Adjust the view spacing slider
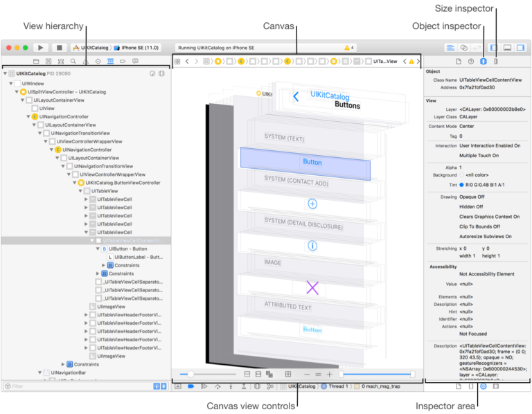The image size is (532, 414). (x=189, y=374)
